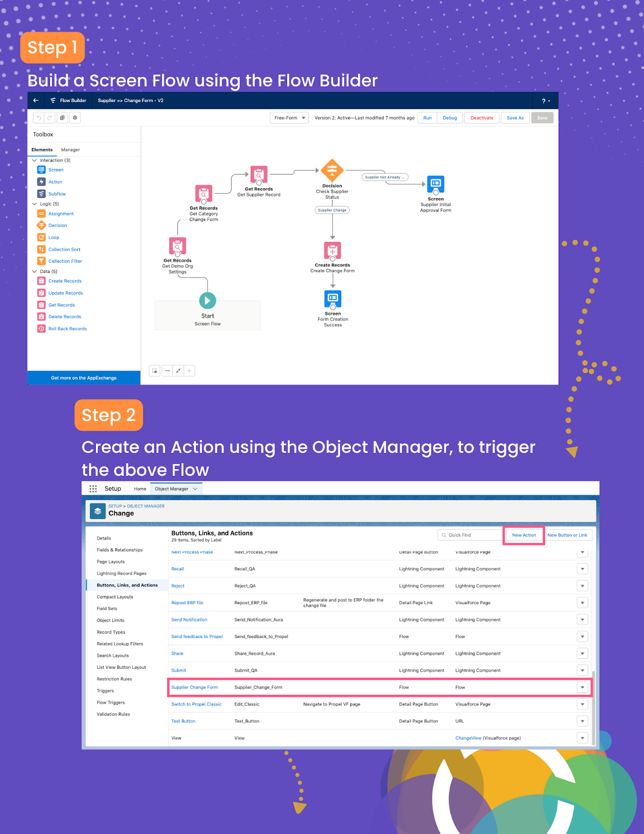This screenshot has height=834, width=644.
Task: Open the Object Manager tab dropdown chevron
Action: tap(195, 489)
